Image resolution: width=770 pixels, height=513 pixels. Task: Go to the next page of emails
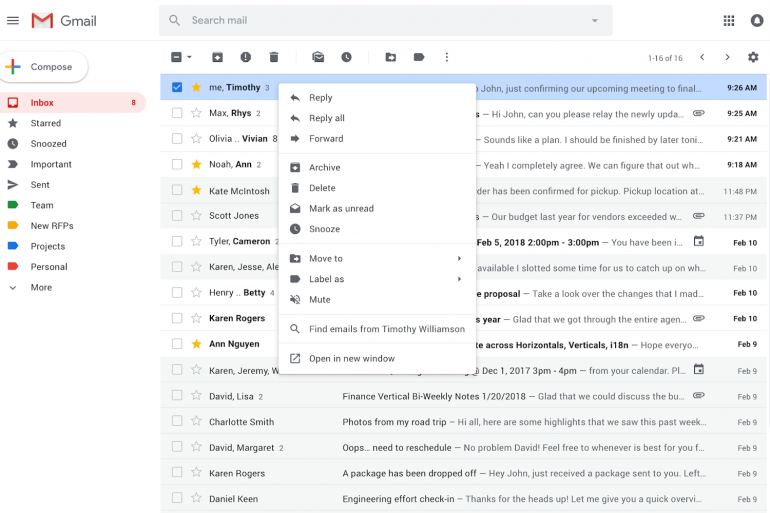(x=727, y=57)
